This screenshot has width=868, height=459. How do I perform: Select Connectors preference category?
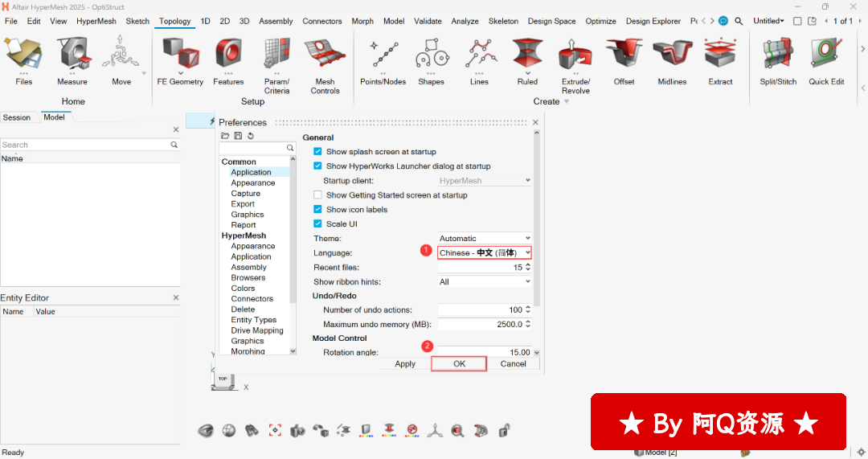tap(252, 298)
